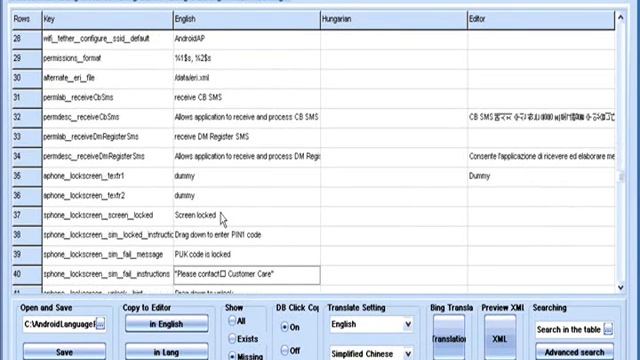The width and height of the screenshot is (640, 360).
Task: Click the Rows column header
Action: (x=27, y=19)
